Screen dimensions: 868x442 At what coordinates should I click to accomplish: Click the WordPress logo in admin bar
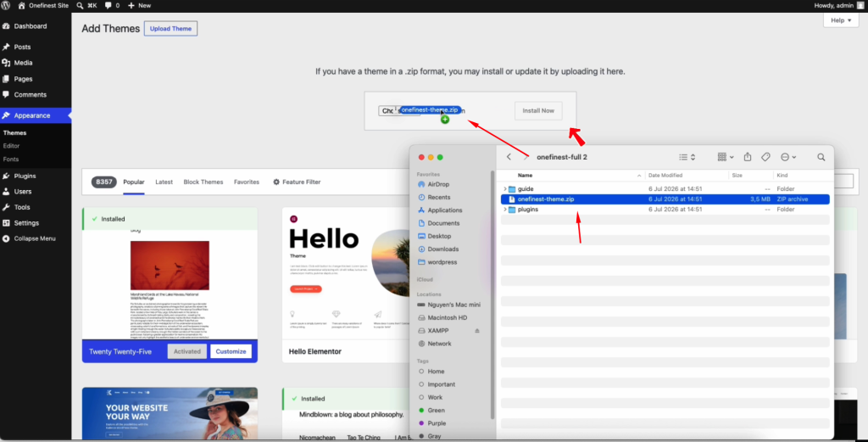point(6,5)
